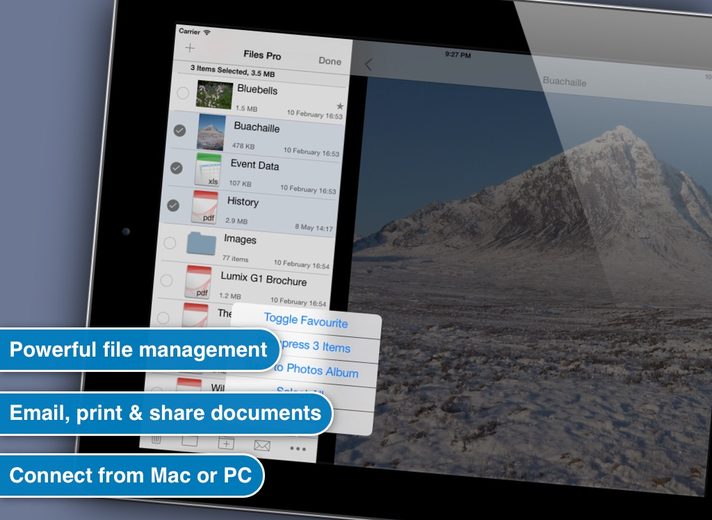This screenshot has width=712, height=520.
Task: Tap the trash icon in bottom toolbar
Action: [x=156, y=440]
